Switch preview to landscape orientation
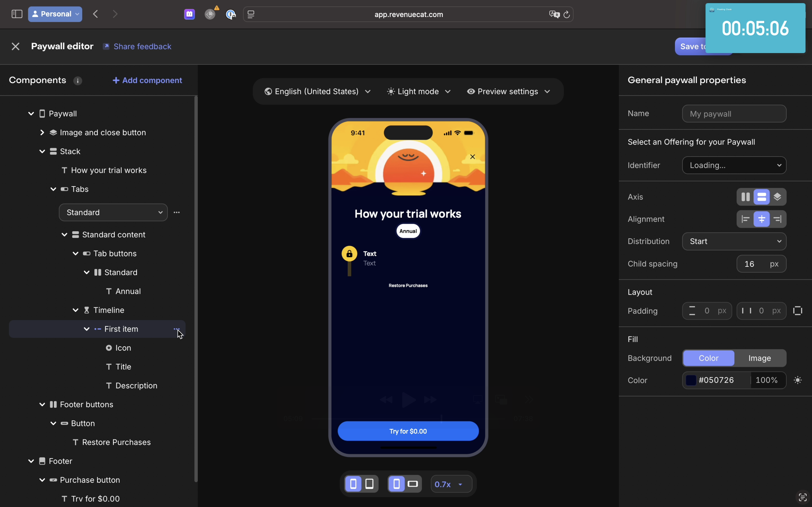 [413, 484]
